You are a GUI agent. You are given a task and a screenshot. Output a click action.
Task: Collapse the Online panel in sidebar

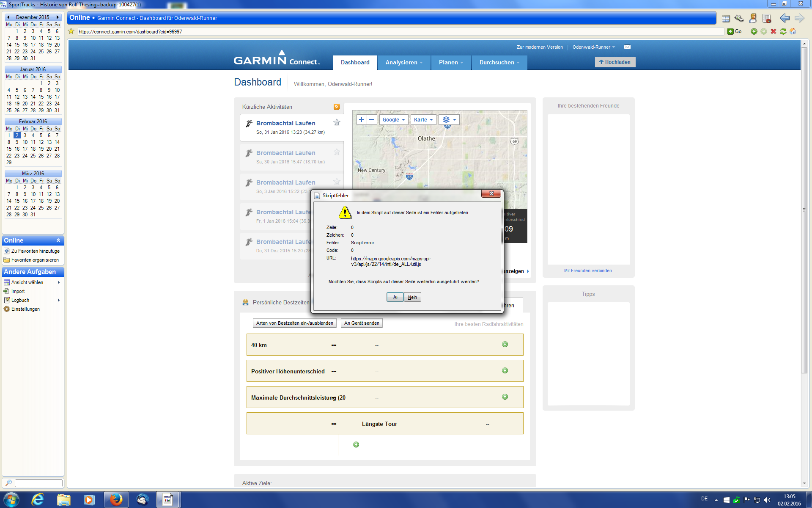click(x=58, y=240)
